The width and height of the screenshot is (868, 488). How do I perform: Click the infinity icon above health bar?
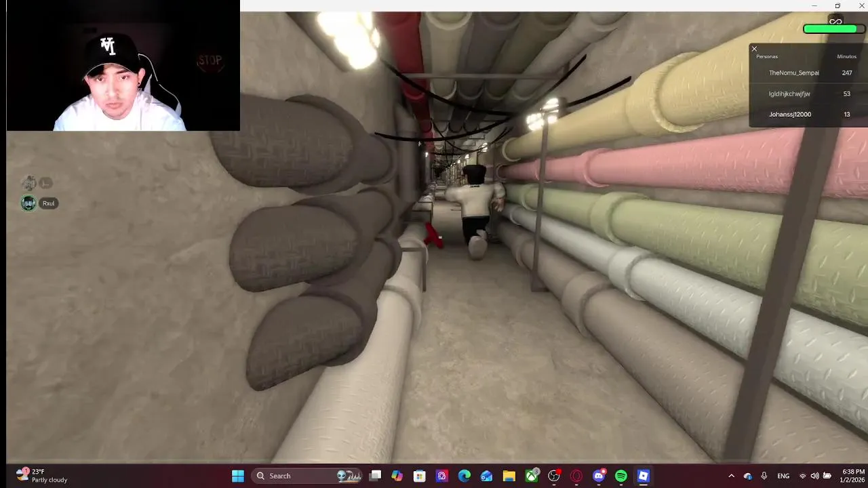tap(835, 22)
